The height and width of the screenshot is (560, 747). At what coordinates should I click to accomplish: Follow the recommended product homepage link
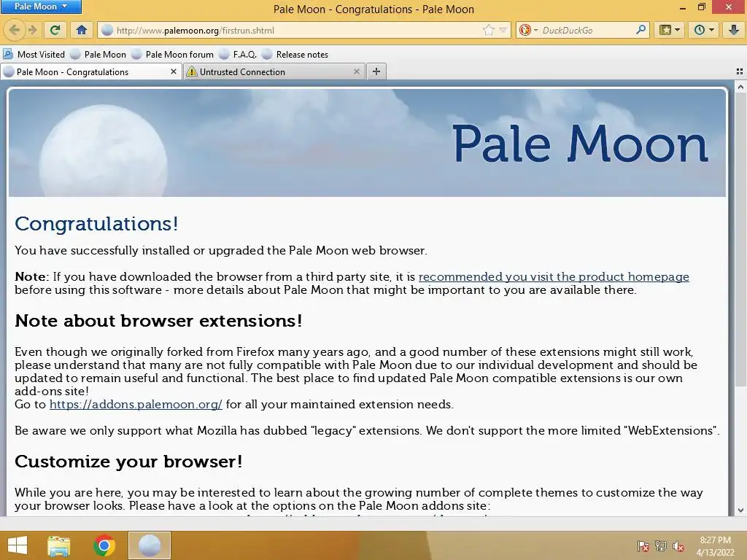(x=554, y=276)
